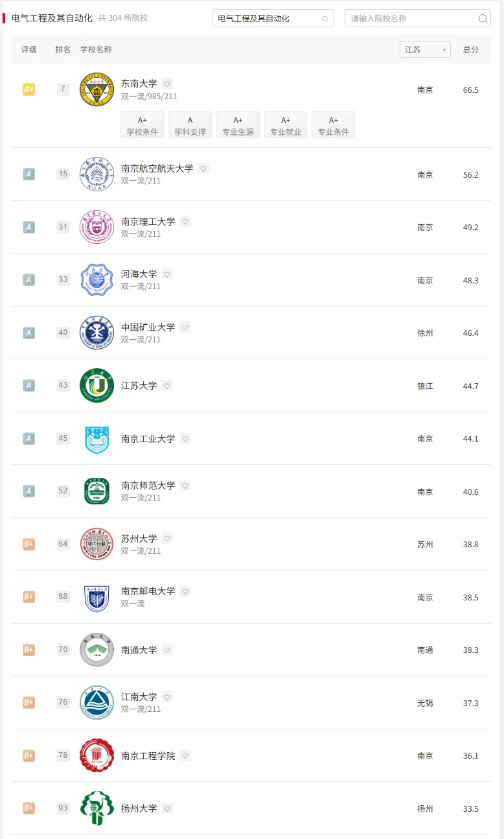
Task: Favorite 南京工程学院 via heart icon
Action: [185, 756]
